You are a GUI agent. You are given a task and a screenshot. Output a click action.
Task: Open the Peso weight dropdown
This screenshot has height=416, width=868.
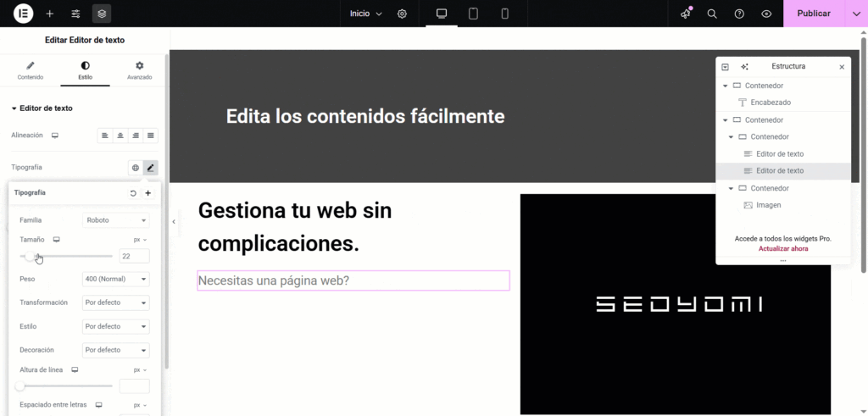pos(116,279)
